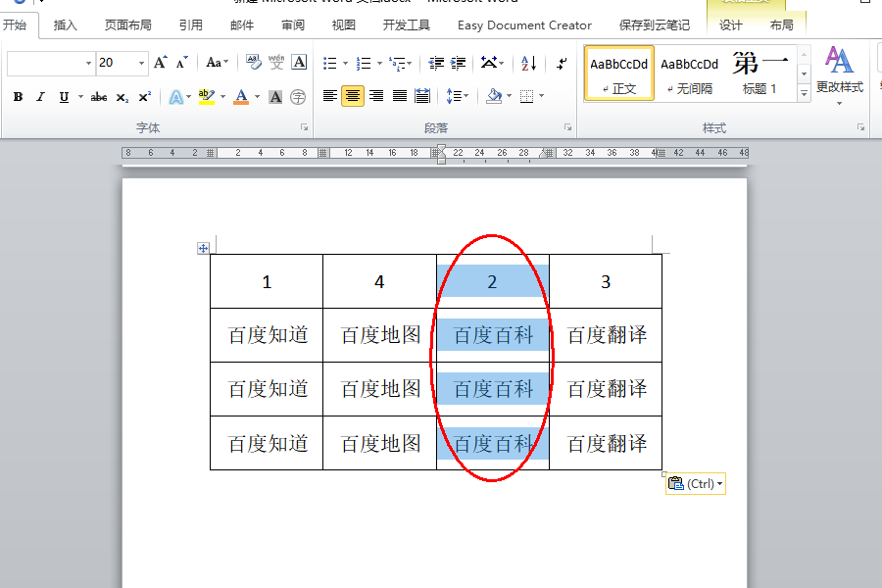Open the borders dropdown arrow

click(x=541, y=96)
